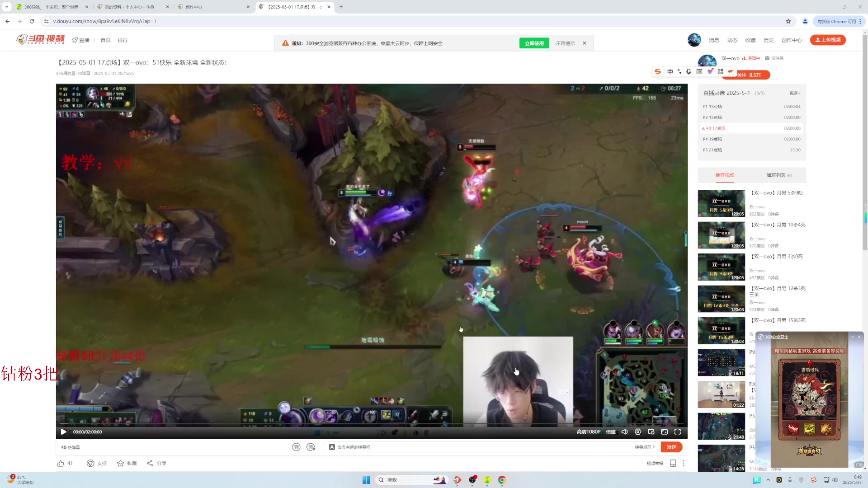Open 首页 home menu item
The height and width of the screenshot is (488, 868).
(x=105, y=40)
